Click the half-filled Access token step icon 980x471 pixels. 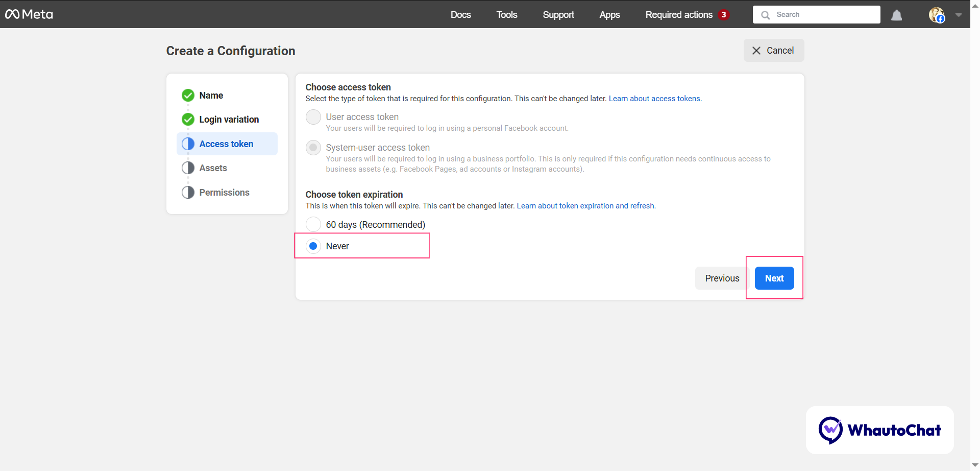187,144
